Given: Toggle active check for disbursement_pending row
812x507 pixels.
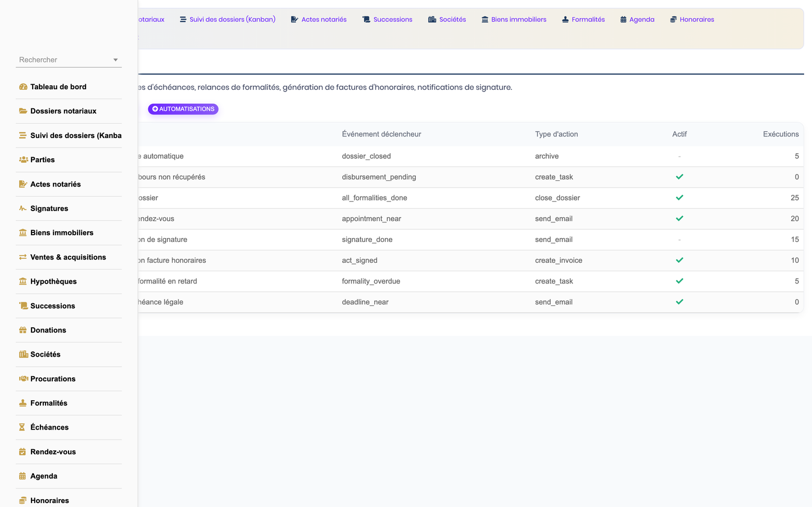Looking at the screenshot, I should [x=679, y=177].
